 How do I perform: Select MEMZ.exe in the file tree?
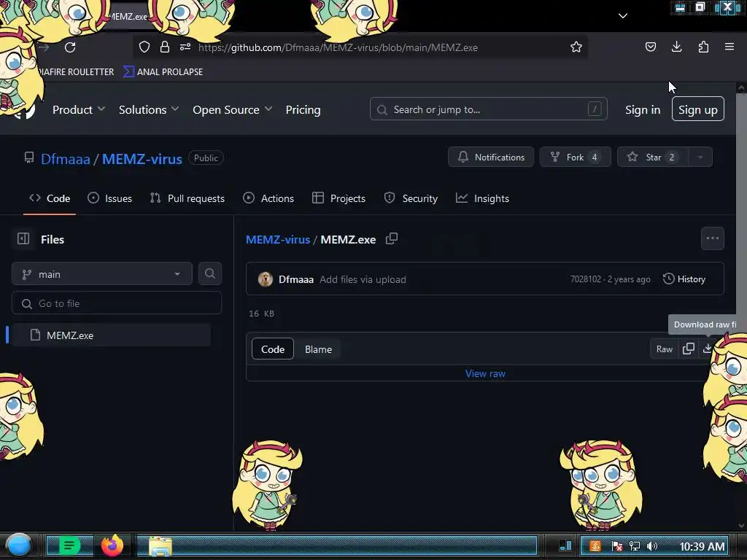[111, 335]
